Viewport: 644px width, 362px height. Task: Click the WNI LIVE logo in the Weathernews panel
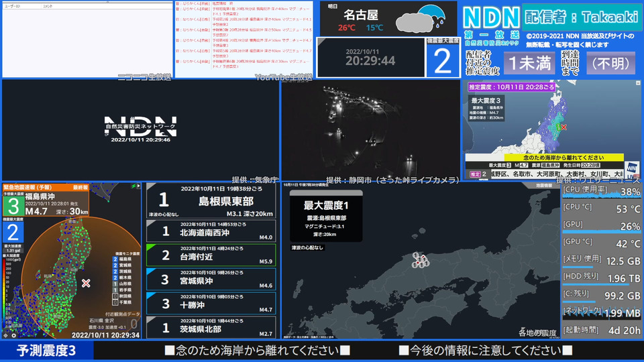click(x=632, y=170)
